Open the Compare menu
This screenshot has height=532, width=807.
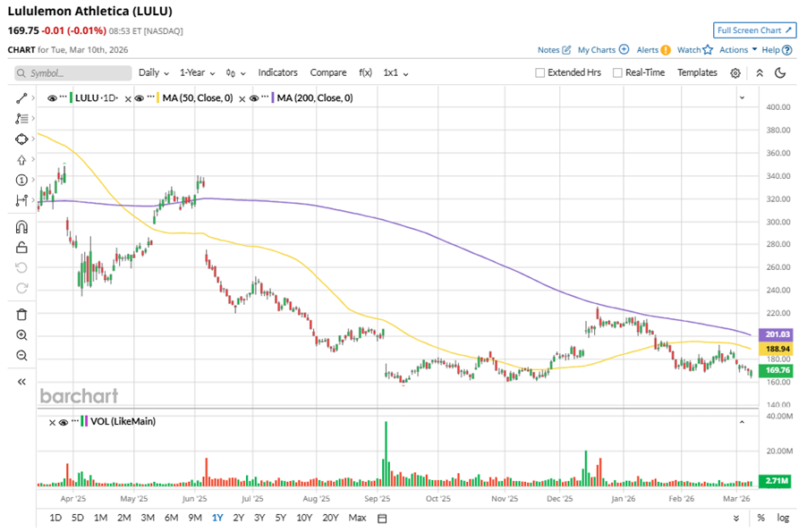pyautogui.click(x=327, y=72)
